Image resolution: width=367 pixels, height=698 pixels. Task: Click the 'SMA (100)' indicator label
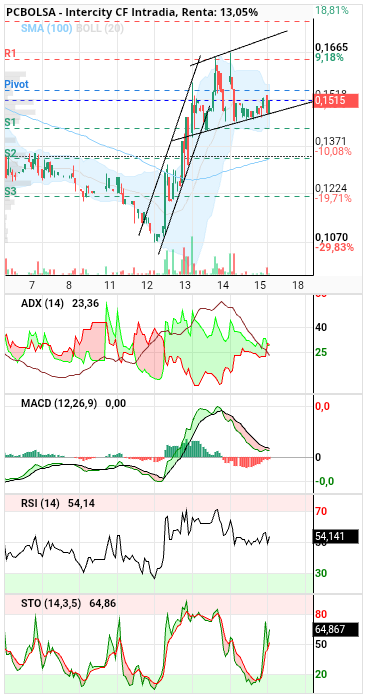pyautogui.click(x=47, y=29)
